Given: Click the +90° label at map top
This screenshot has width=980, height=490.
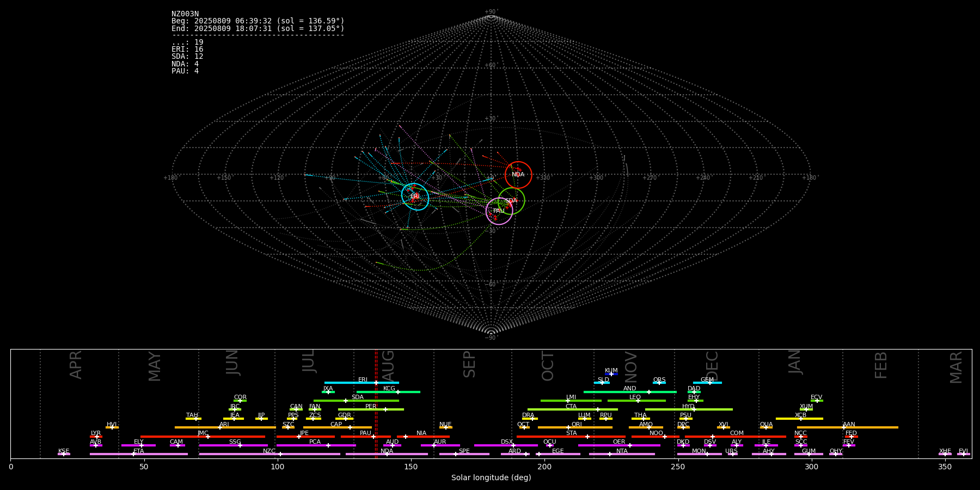Looking at the screenshot, I should point(491,12).
